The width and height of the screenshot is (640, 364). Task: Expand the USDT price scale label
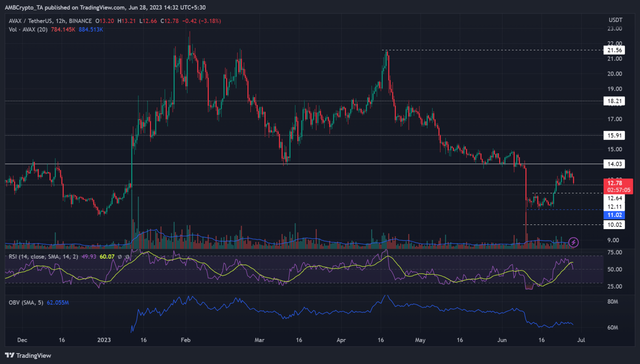(616, 19)
